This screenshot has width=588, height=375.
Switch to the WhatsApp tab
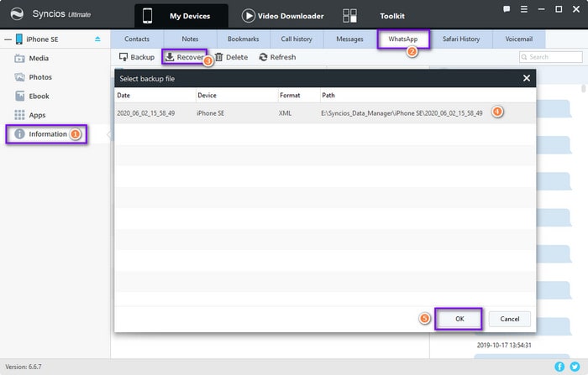click(x=403, y=39)
